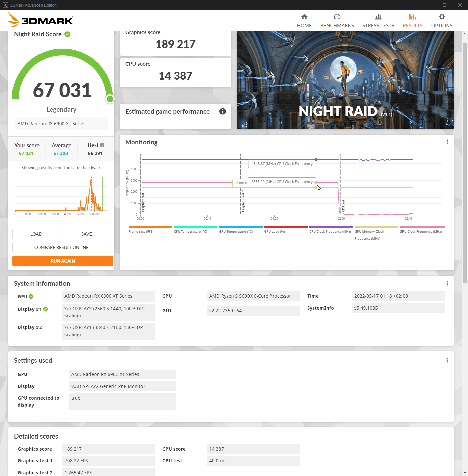Click the DISPLAY2 Generic PnP Monitor field
468x476 pixels.
click(122, 386)
